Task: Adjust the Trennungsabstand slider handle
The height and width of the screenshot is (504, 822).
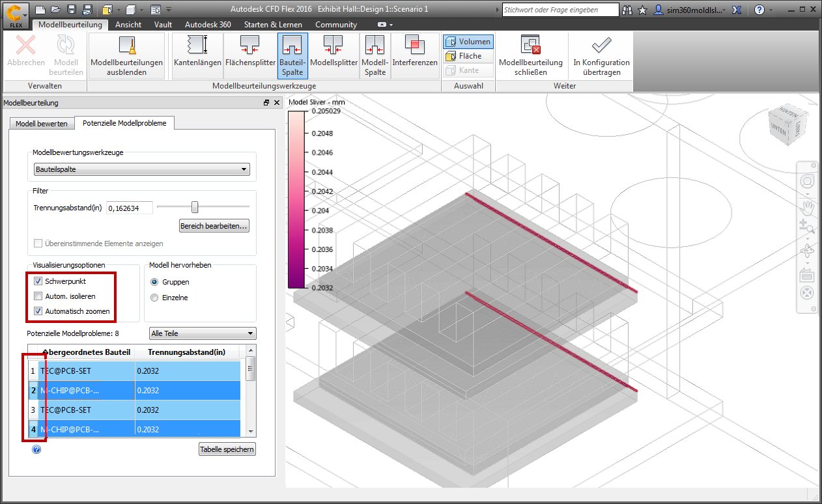Action: [x=194, y=207]
